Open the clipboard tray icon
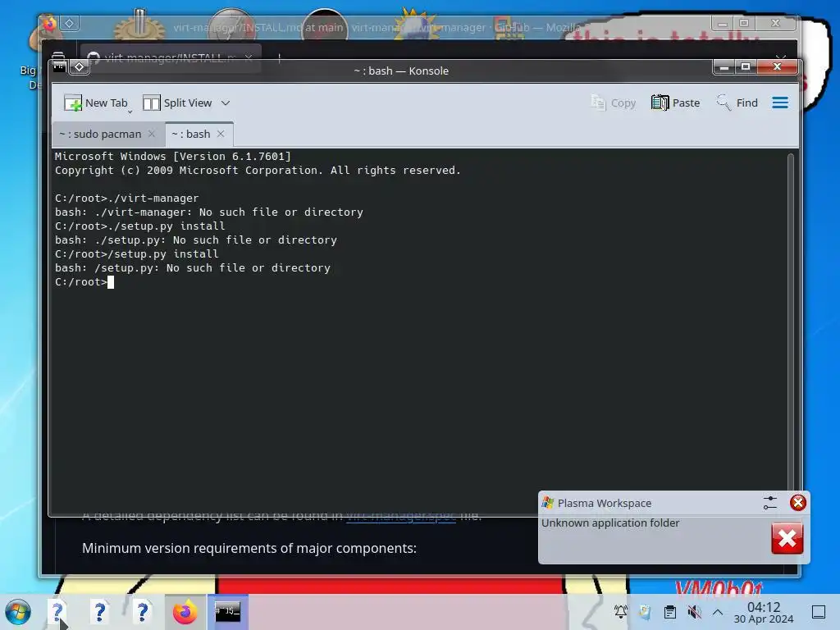Viewport: 840px width, 630px height. [x=669, y=612]
